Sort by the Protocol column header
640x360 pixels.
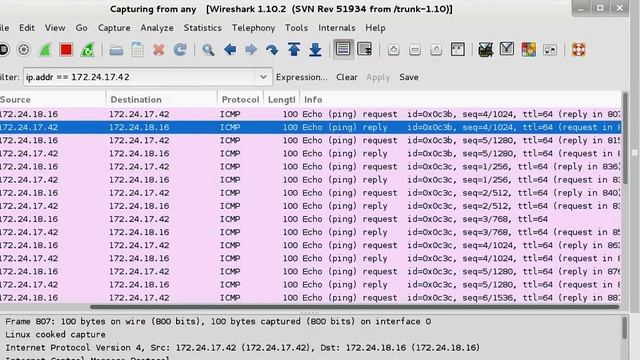240,100
